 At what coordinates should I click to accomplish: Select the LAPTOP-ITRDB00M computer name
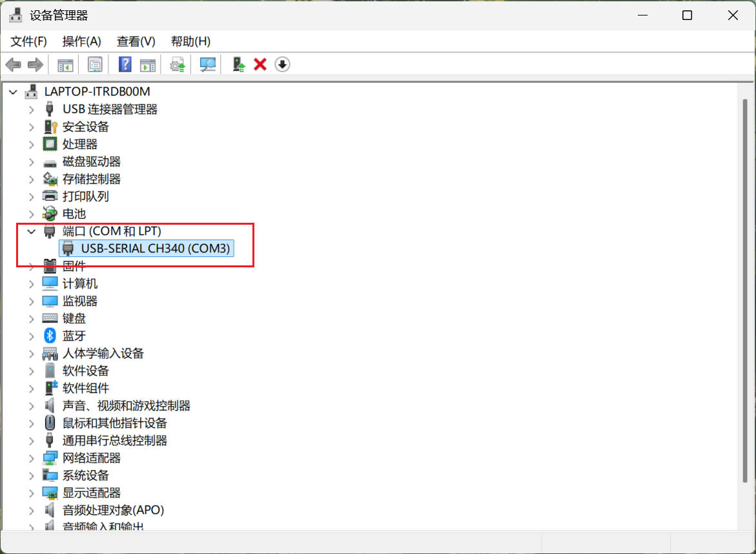click(x=97, y=92)
